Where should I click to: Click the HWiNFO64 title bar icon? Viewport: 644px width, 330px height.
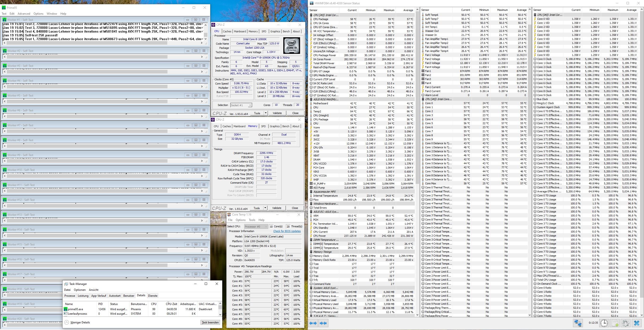(x=311, y=3)
